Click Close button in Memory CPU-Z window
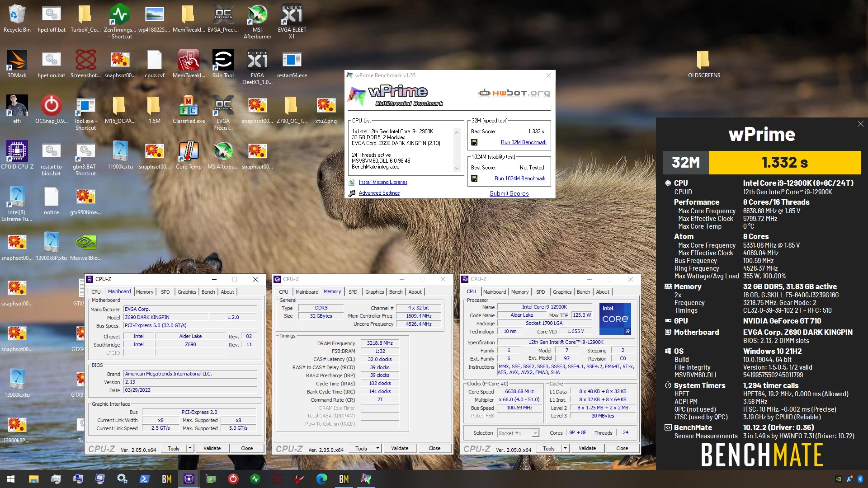This screenshot has width=868, height=488. point(434,448)
